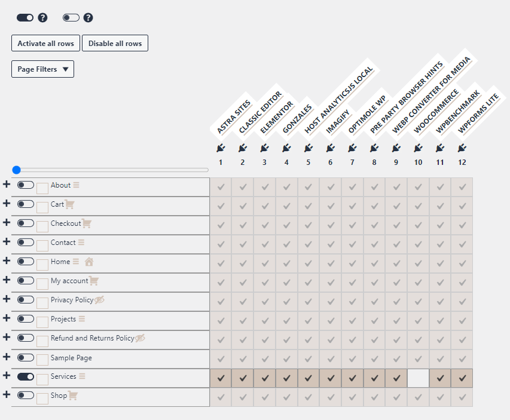Click the Activate all rows button
510x420 pixels.
point(45,43)
